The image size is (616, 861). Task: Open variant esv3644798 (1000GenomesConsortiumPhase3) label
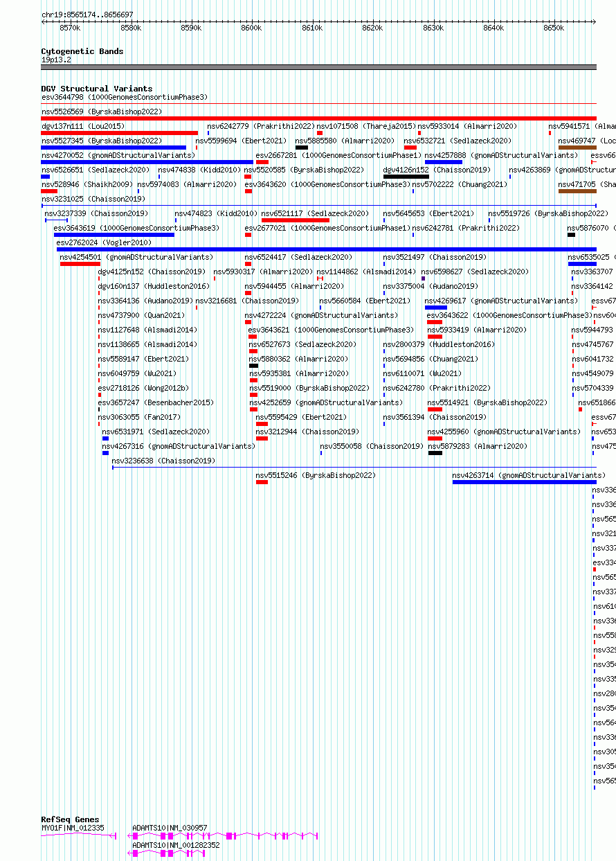point(125,98)
